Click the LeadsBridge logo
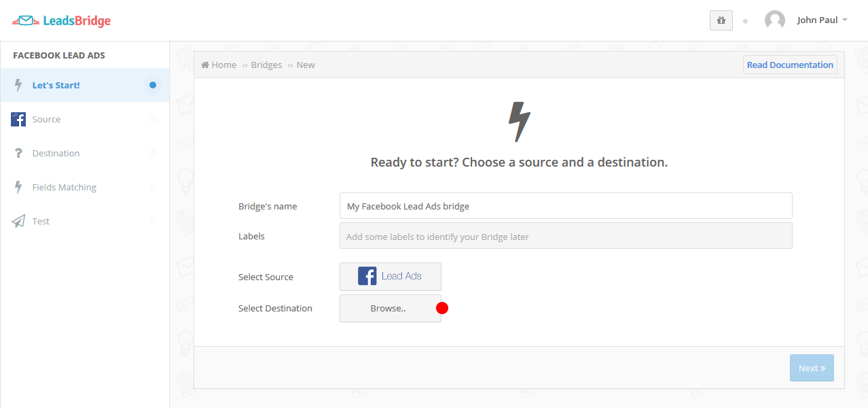Image resolution: width=868 pixels, height=408 pixels. point(61,20)
